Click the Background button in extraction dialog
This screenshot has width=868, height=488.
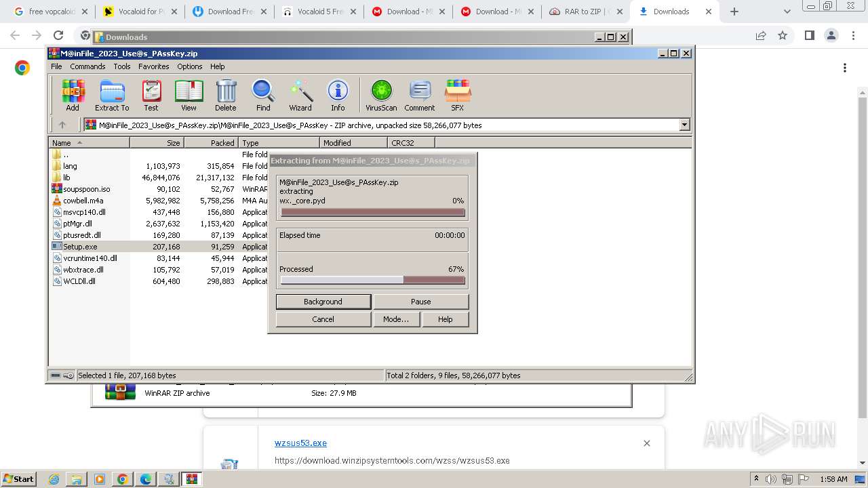[323, 302]
